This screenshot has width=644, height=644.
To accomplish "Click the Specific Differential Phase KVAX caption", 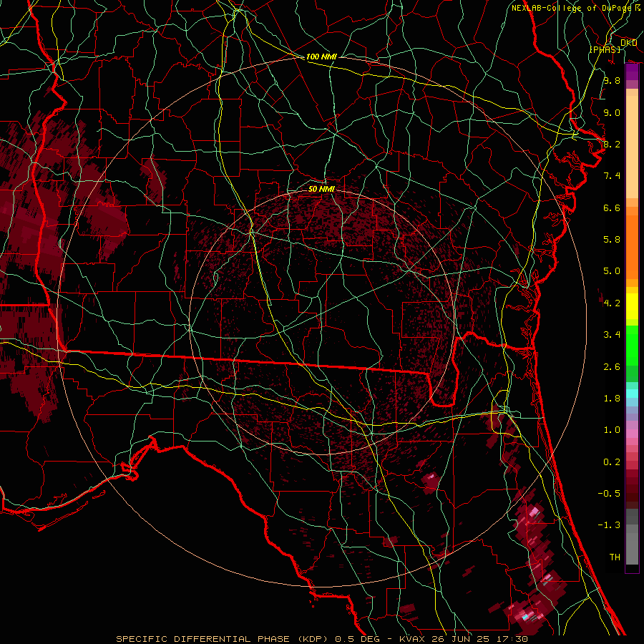I will click(321, 639).
